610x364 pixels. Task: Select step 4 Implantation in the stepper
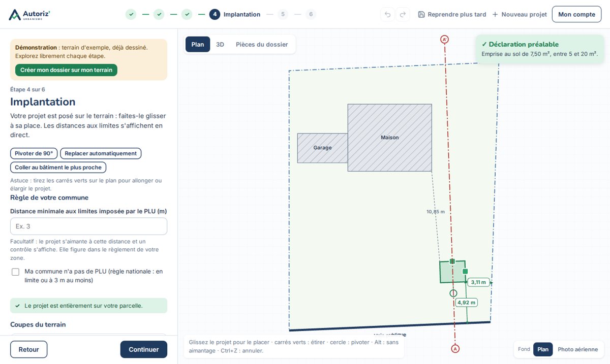[x=235, y=14]
